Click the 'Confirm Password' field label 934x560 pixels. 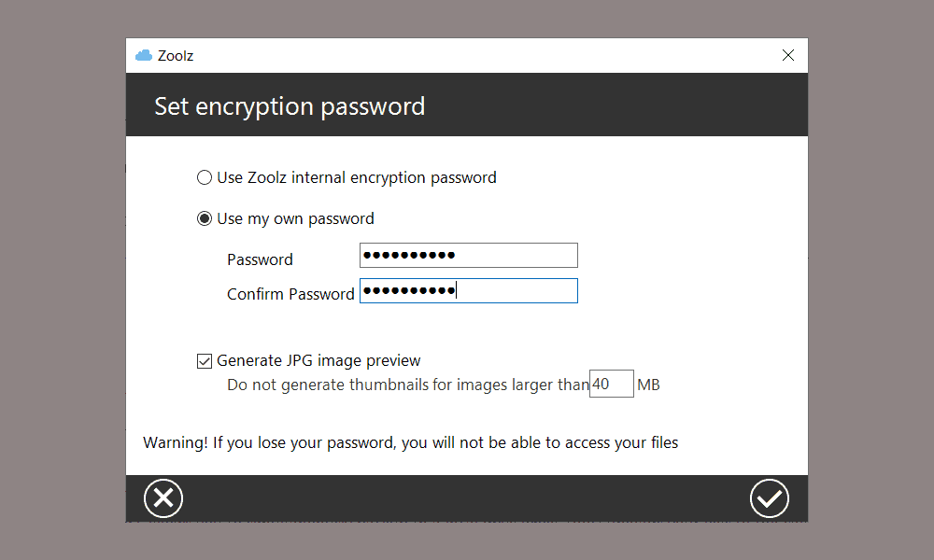[290, 294]
